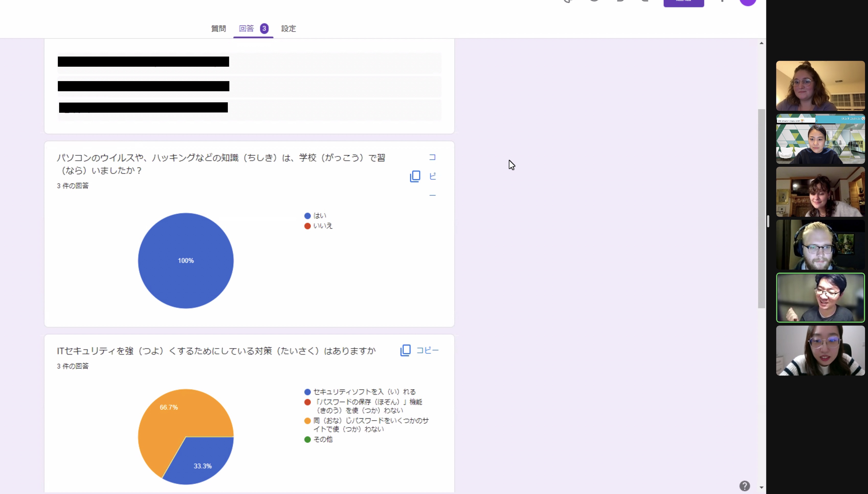This screenshot has height=494, width=868.
Task: Click the purple account avatar
Action: click(748, 2)
